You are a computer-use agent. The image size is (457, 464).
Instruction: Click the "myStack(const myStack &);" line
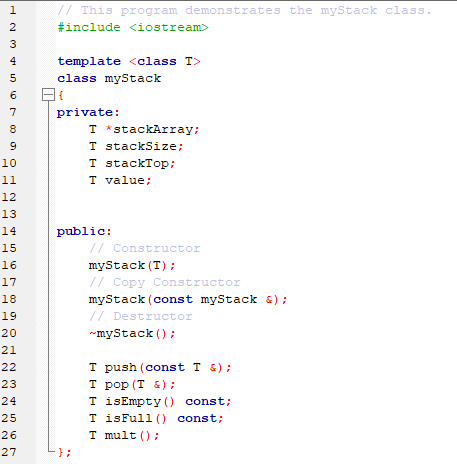(188, 299)
